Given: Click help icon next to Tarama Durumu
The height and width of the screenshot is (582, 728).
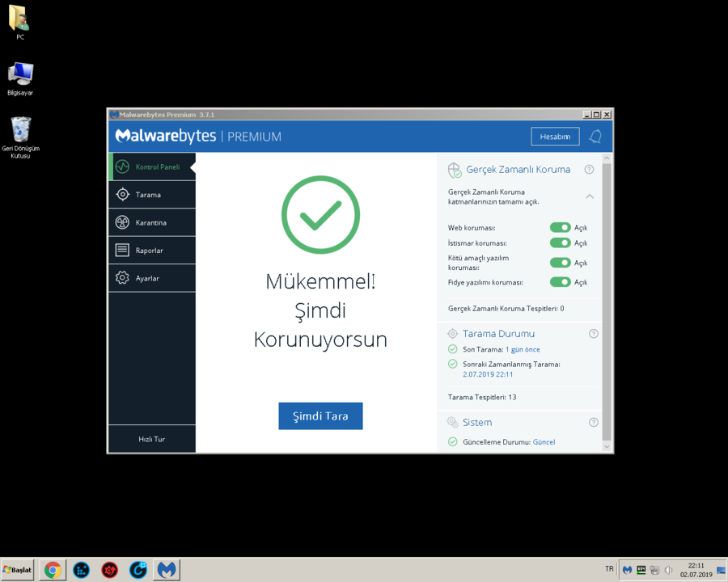Looking at the screenshot, I should click(x=594, y=334).
